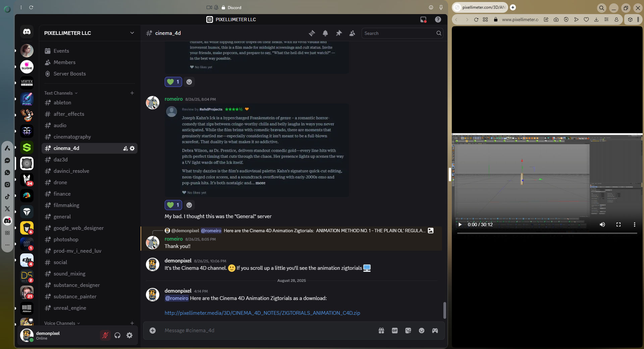
Task: Open cinema_4d channel settings gear
Action: point(132,148)
